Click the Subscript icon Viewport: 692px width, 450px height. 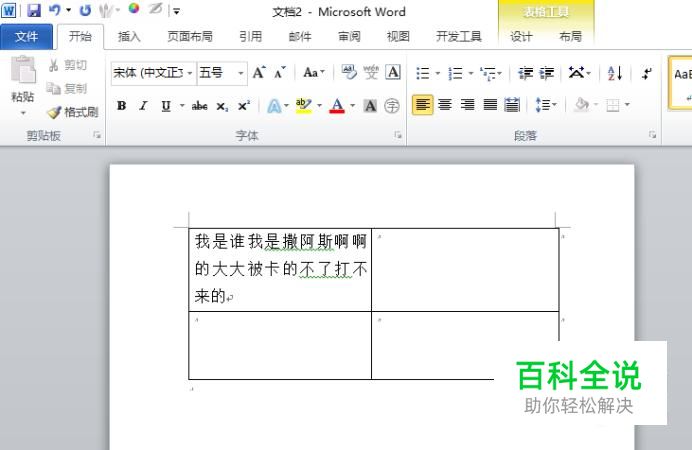tap(222, 106)
